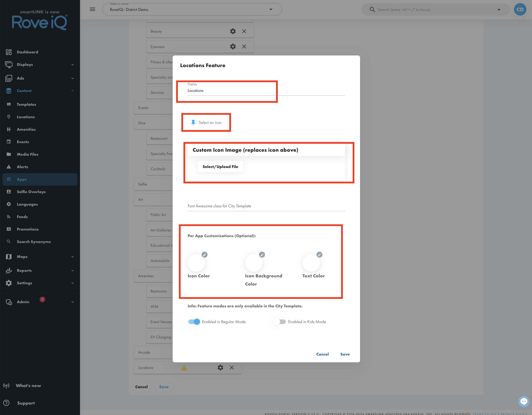Select the Arcade feature row

(153, 352)
